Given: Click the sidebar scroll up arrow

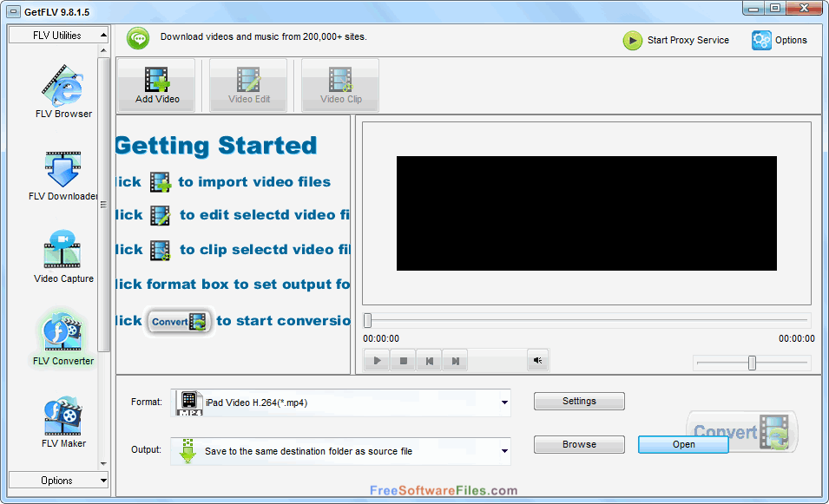Looking at the screenshot, I should click(x=103, y=50).
